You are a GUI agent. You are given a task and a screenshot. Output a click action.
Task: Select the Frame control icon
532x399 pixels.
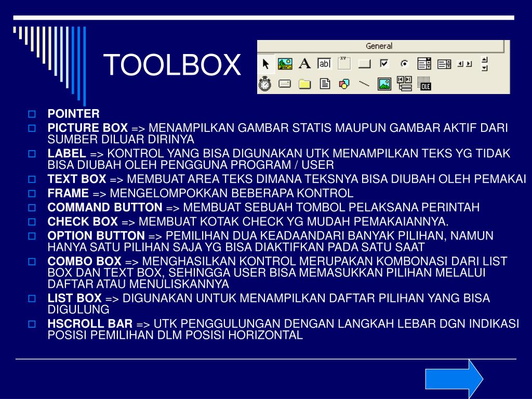point(344,63)
